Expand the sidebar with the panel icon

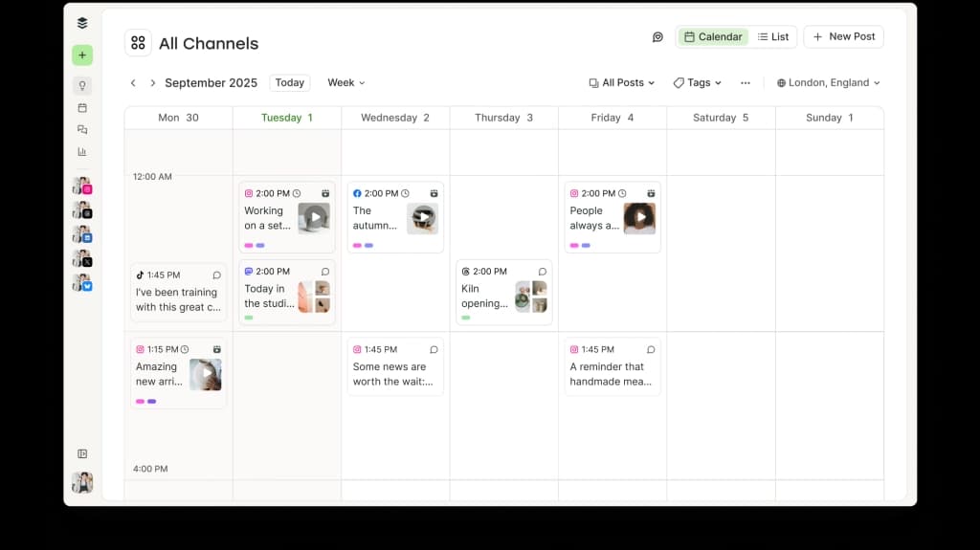[x=82, y=453]
